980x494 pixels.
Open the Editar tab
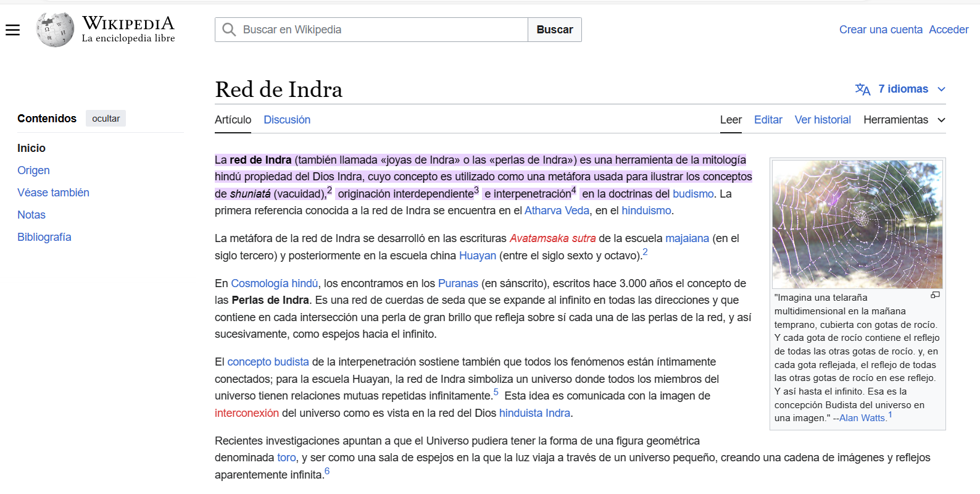click(x=768, y=120)
